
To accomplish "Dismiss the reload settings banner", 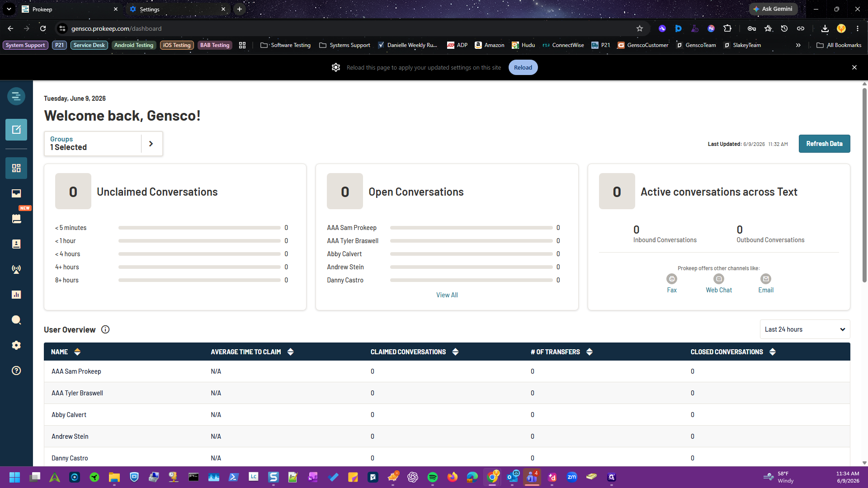I will 854,67.
